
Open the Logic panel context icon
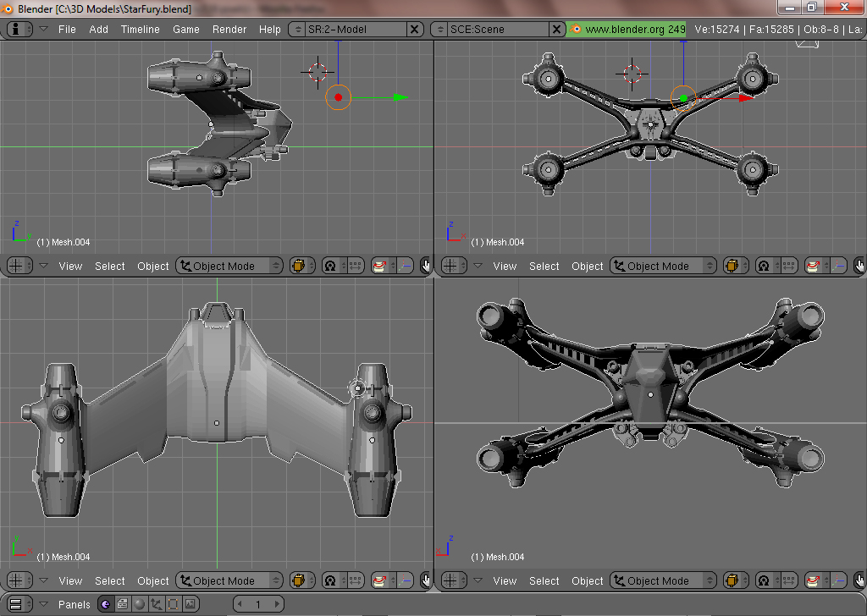[x=105, y=604]
